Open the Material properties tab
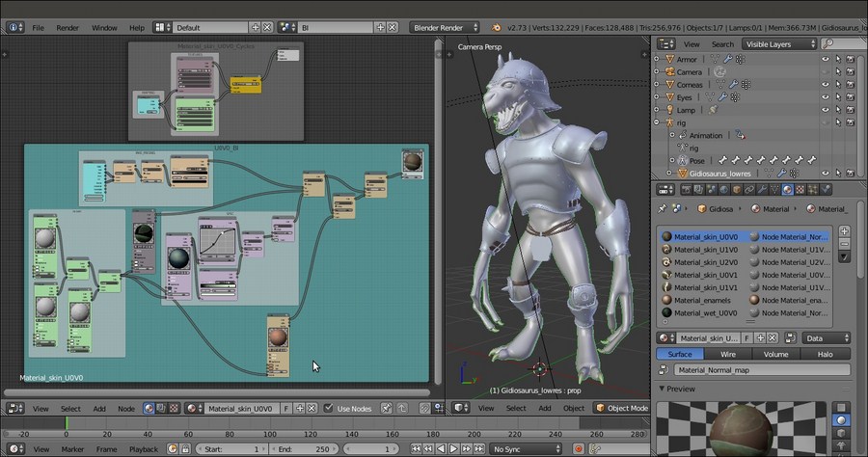 [788, 190]
